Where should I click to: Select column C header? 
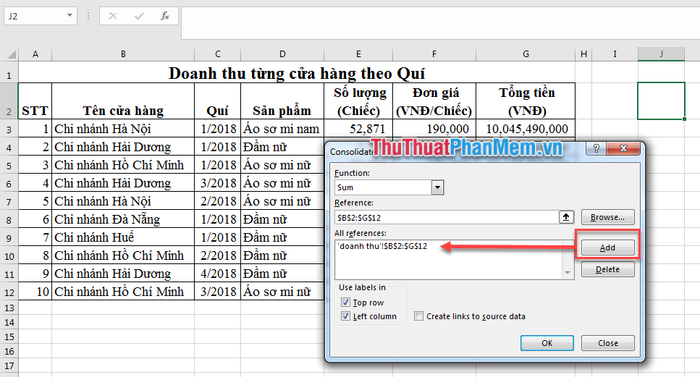tap(217, 54)
